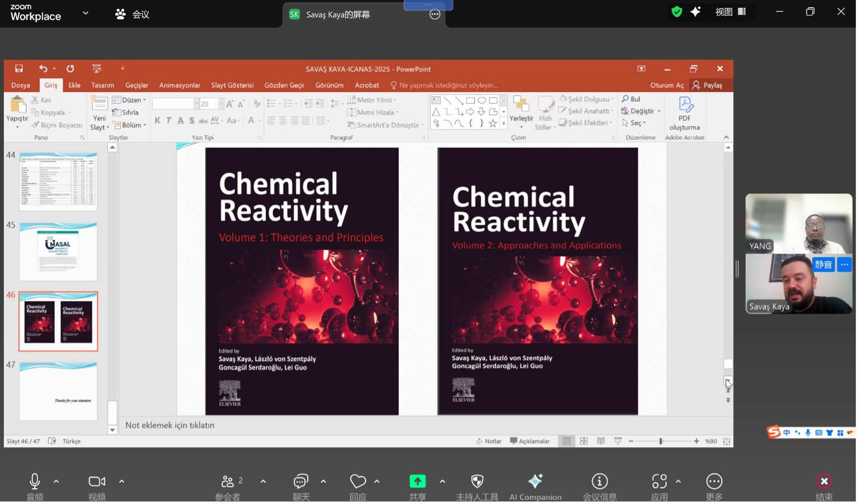This screenshot has height=504, width=858.
Task: Open the view layout menu
Action: point(731,12)
